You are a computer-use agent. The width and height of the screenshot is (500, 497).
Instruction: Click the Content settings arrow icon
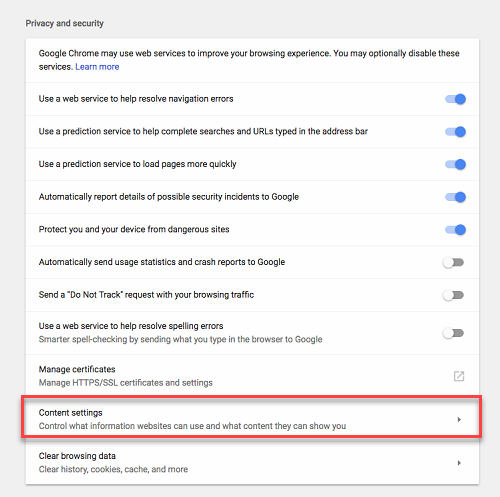(459, 419)
